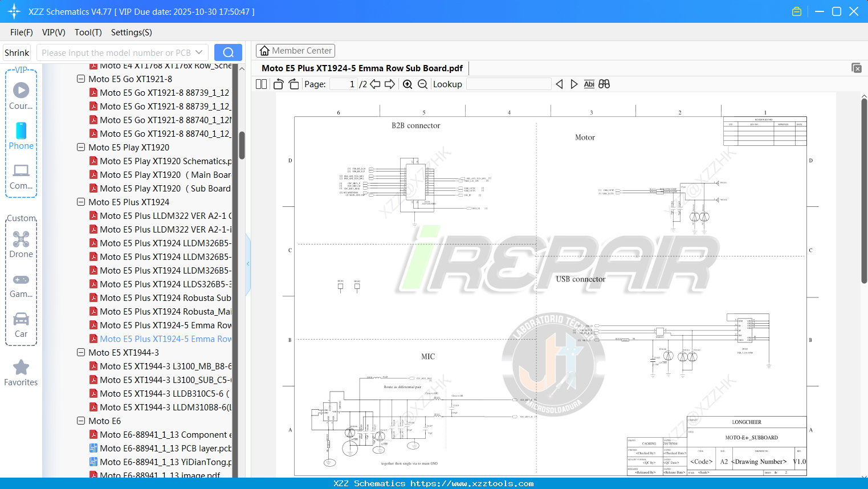This screenshot has width=868, height=489.
Task: Select the Phone category icon
Action: [21, 136]
